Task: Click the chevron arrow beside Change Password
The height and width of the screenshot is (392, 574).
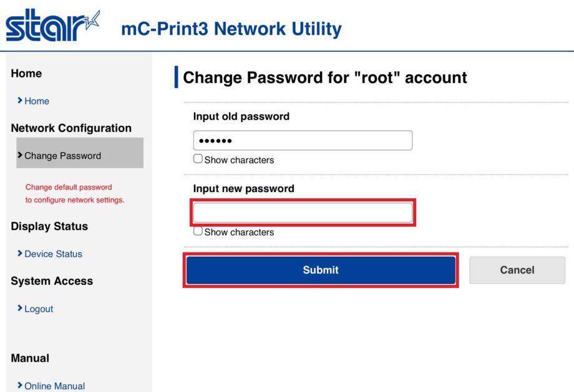Action: tap(20, 155)
